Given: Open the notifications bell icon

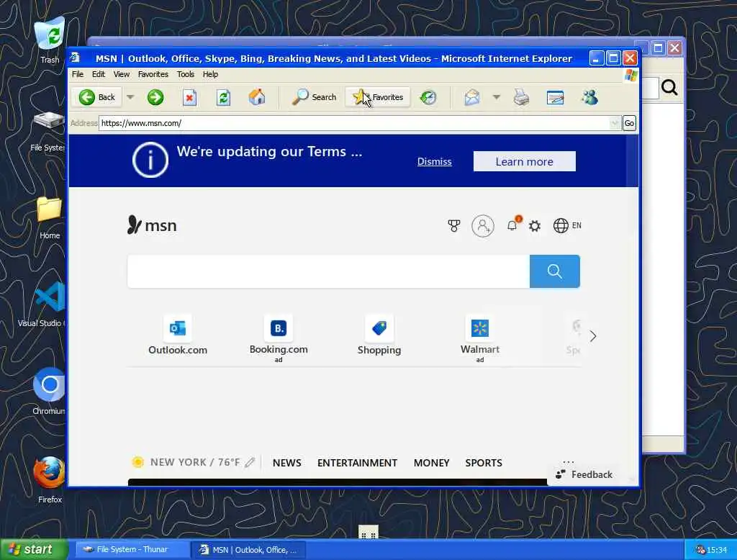Looking at the screenshot, I should point(512,226).
